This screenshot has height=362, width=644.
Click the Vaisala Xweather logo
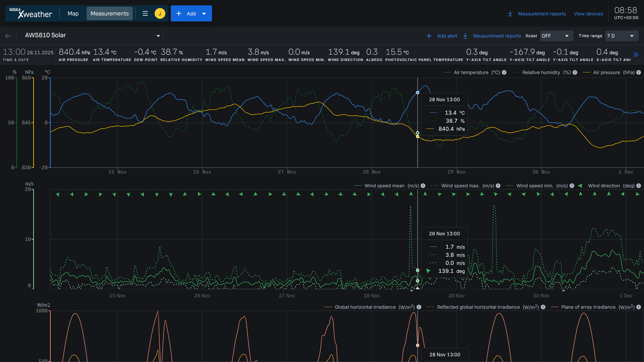pyautogui.click(x=31, y=13)
